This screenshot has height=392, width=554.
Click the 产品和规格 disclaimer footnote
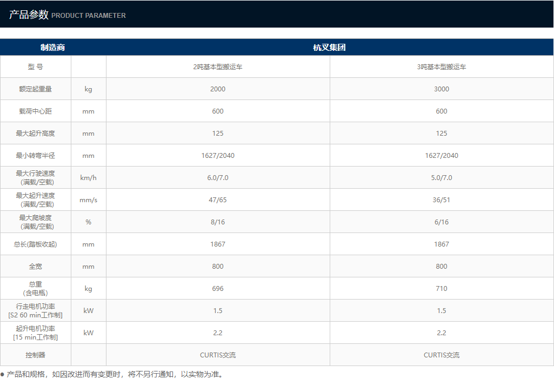(x=112, y=374)
